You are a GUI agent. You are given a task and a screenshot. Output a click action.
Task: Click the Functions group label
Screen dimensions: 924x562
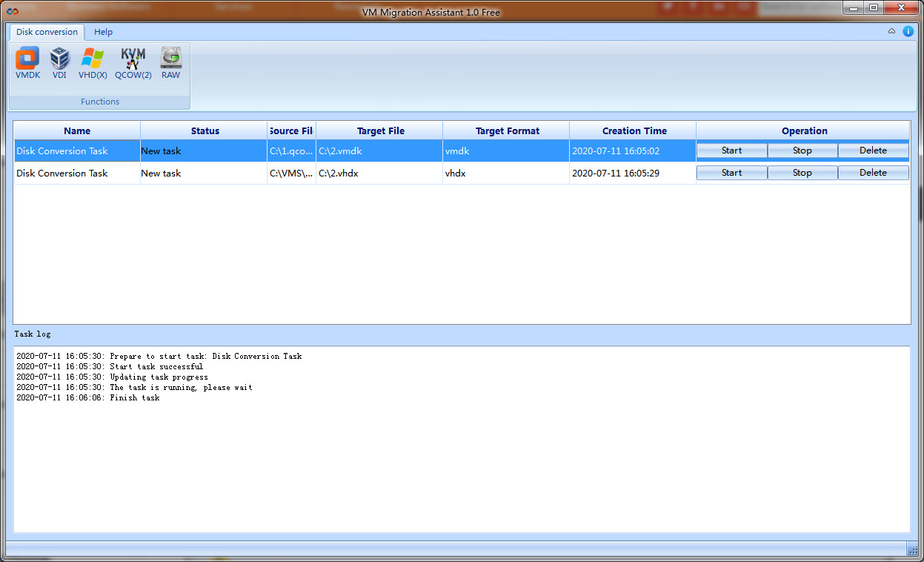pos(100,102)
